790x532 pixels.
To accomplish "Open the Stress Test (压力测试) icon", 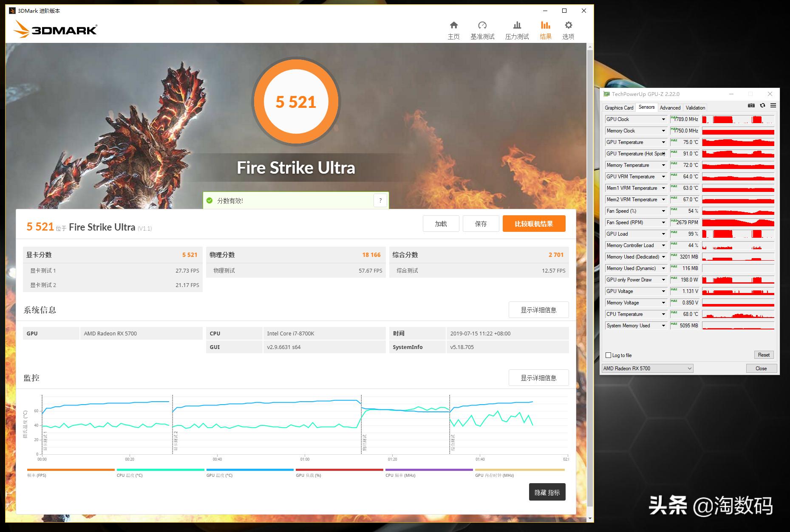I will (x=517, y=25).
